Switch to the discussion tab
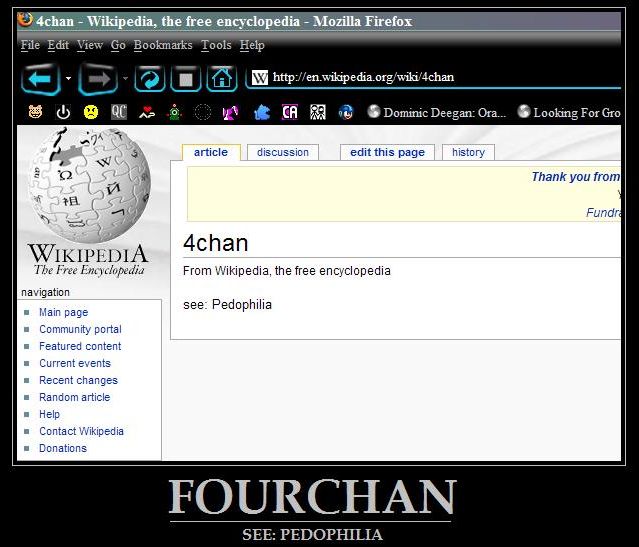The height and width of the screenshot is (547, 639). pyautogui.click(x=283, y=152)
